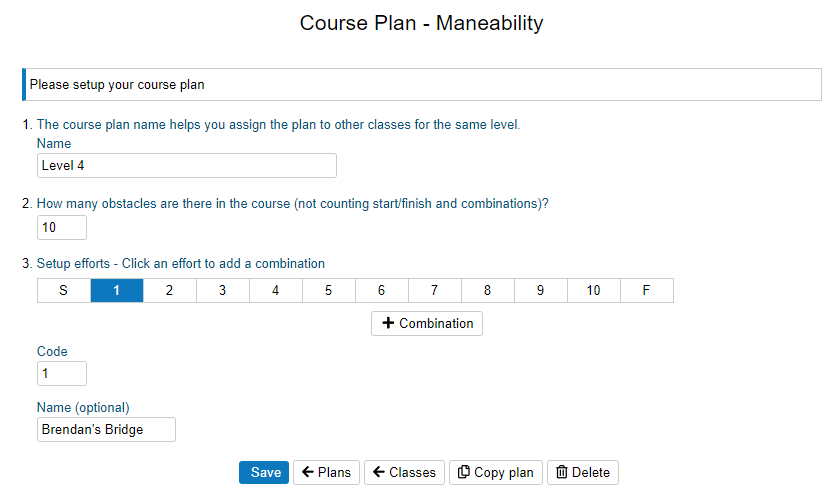This screenshot has width=830, height=490.
Task: Select effort number 7
Action: tap(435, 290)
